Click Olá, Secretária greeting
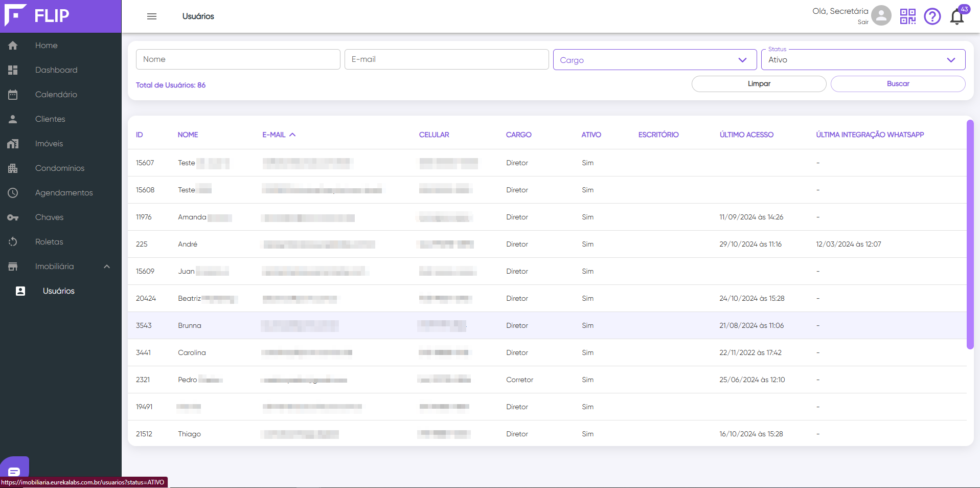980x488 pixels. click(840, 11)
